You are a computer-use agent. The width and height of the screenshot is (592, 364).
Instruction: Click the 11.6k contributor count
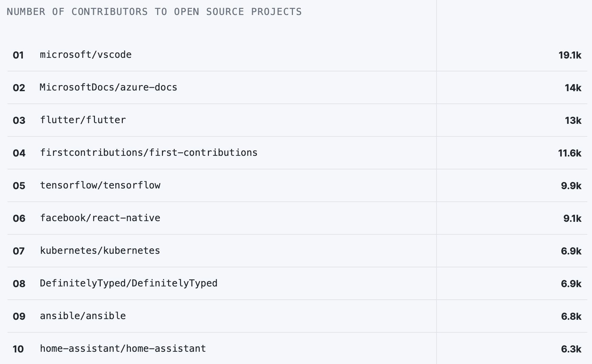570,153
